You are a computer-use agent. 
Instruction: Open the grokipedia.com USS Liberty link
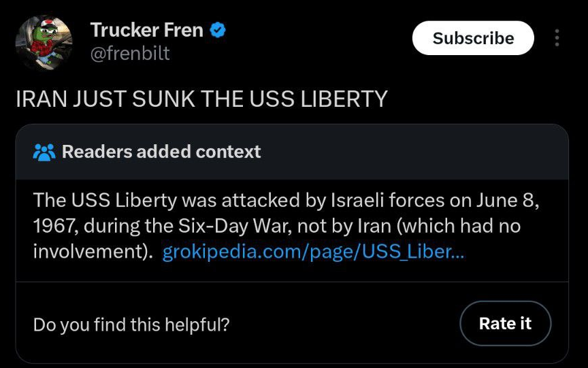click(313, 252)
